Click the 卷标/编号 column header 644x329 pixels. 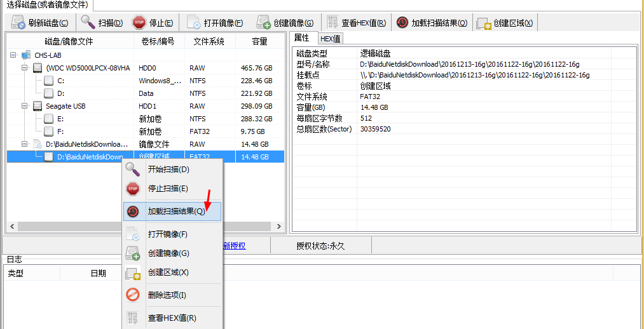pyautogui.click(x=160, y=41)
